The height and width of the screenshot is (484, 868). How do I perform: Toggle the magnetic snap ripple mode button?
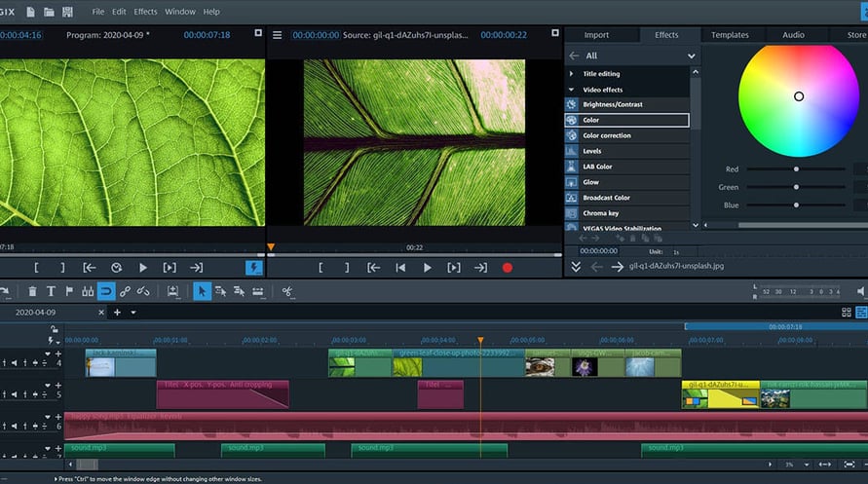pos(106,291)
